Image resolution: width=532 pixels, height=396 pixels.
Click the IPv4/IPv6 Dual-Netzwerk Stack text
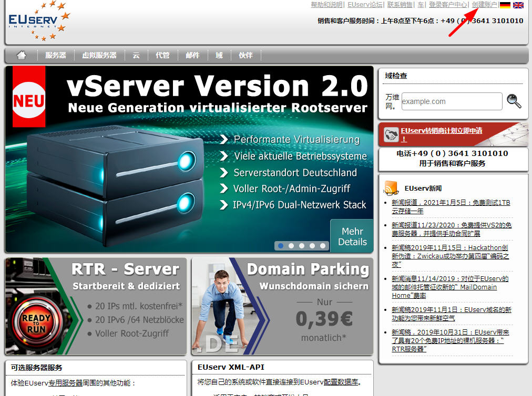[x=300, y=205]
